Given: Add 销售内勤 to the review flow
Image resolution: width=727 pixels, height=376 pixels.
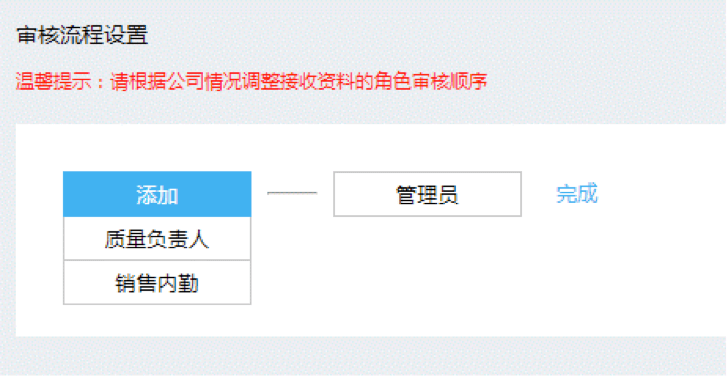Looking at the screenshot, I should coord(157,282).
